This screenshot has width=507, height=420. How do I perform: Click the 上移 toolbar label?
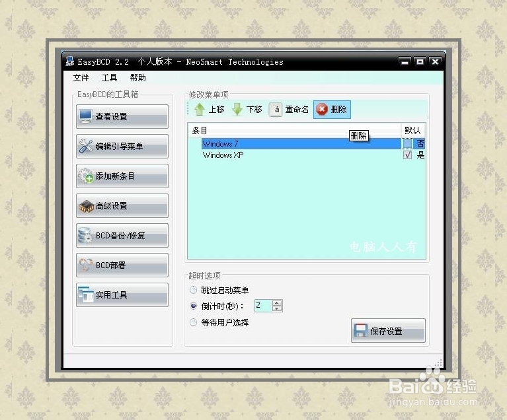click(216, 110)
